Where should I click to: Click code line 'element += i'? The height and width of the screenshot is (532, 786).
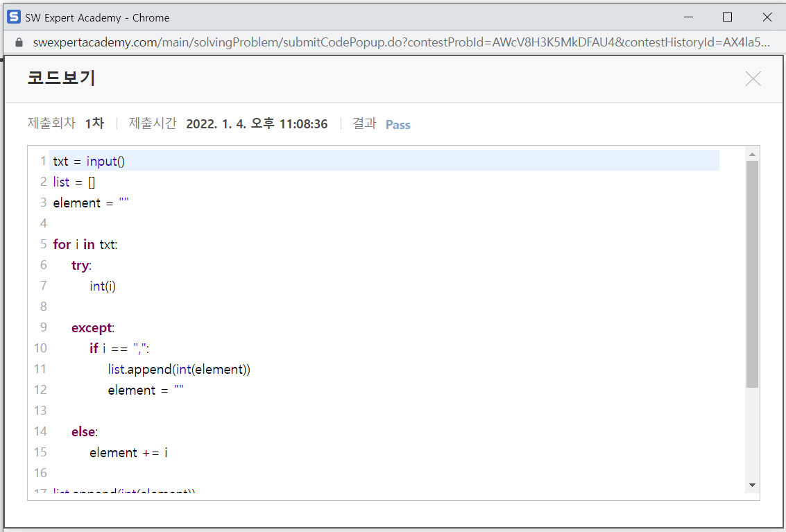coord(129,452)
